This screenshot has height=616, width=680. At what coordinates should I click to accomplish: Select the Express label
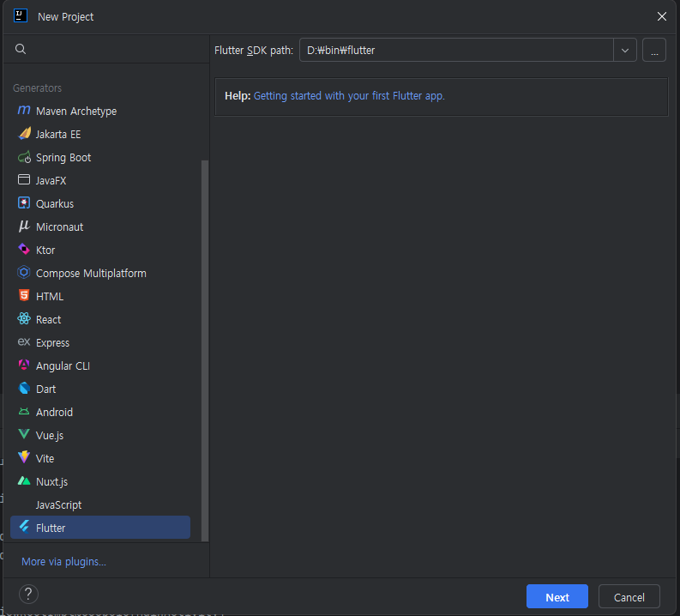(52, 343)
